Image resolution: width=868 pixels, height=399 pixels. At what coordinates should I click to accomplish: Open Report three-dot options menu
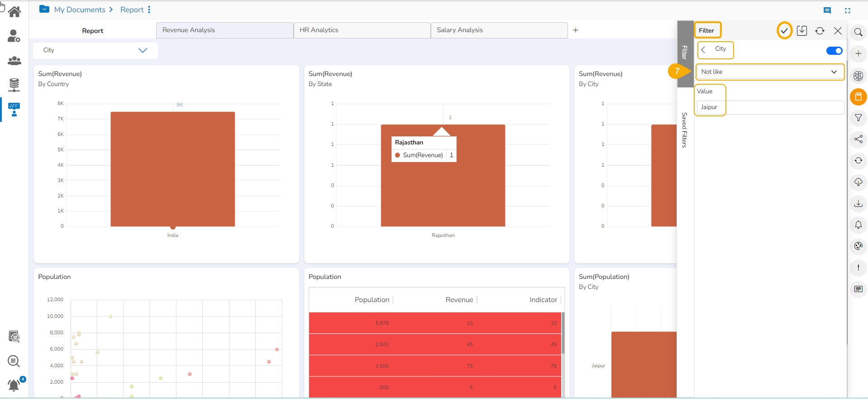149,10
